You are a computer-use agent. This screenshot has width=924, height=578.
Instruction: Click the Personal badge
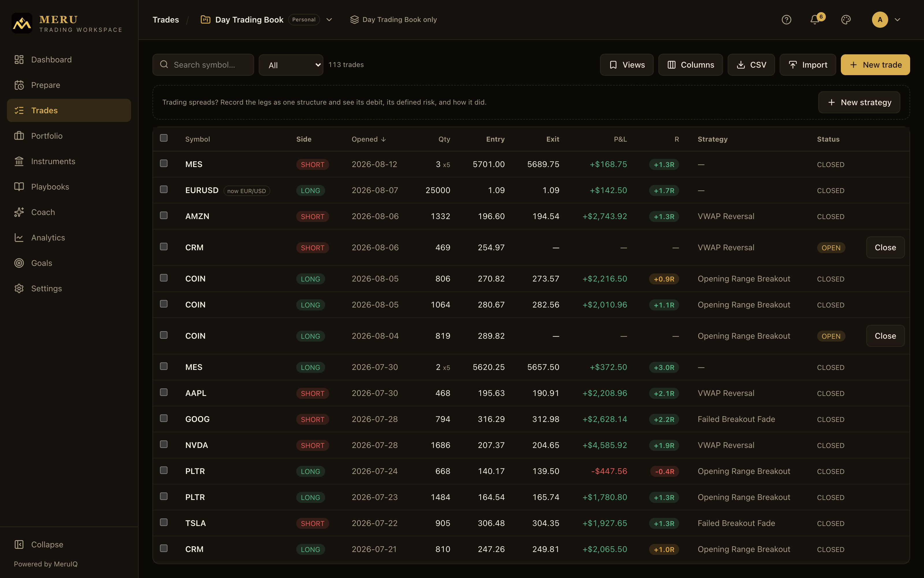303,19
